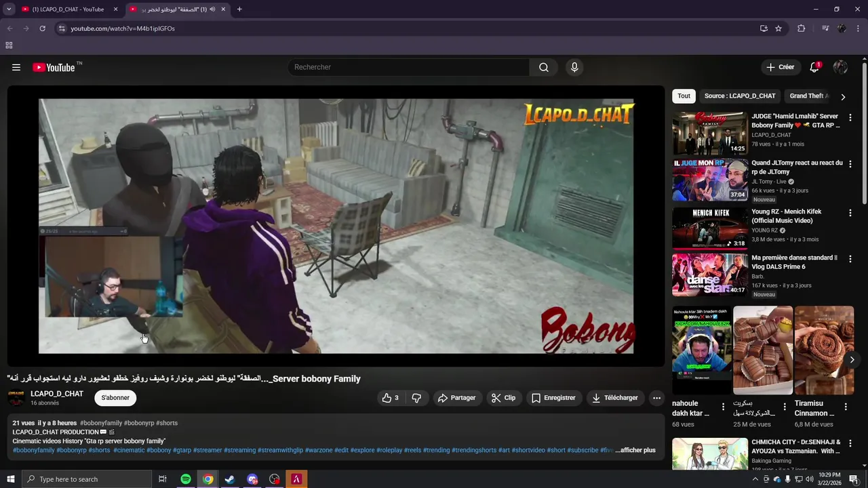Open the chocolate biscuit short thumbnail
Screen dimensions: 868x488
click(x=763, y=350)
